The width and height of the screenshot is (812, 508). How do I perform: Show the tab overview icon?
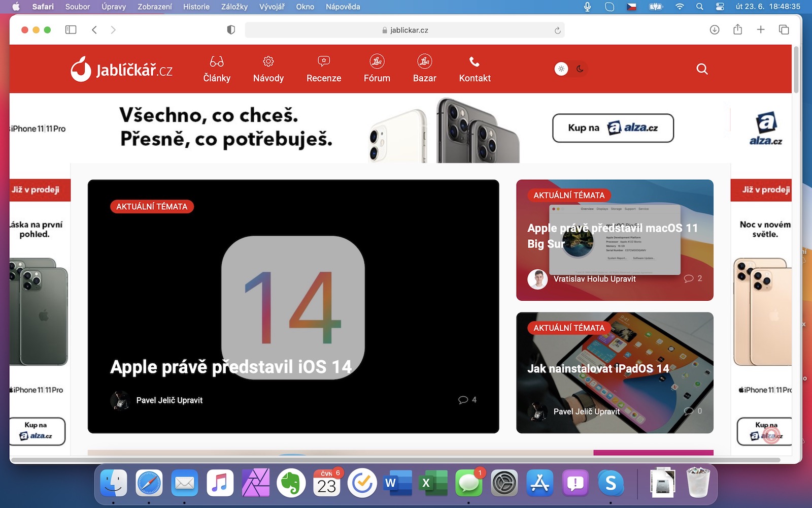click(784, 30)
